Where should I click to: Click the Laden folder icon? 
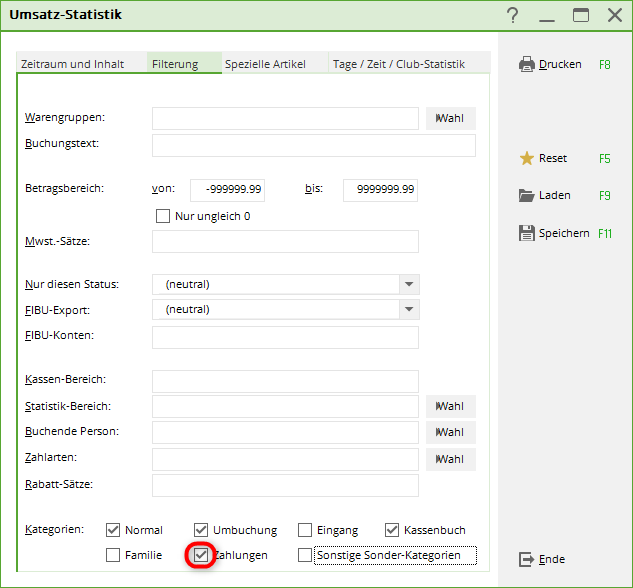point(527,195)
